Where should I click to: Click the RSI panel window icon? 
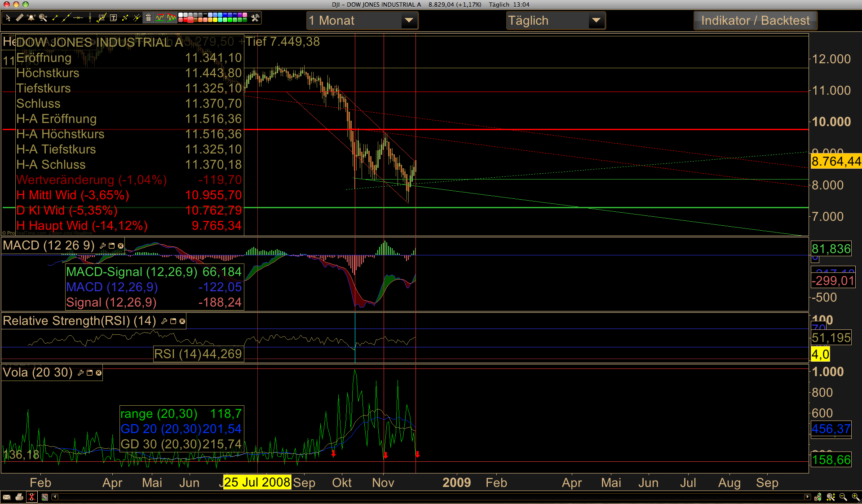(x=173, y=321)
